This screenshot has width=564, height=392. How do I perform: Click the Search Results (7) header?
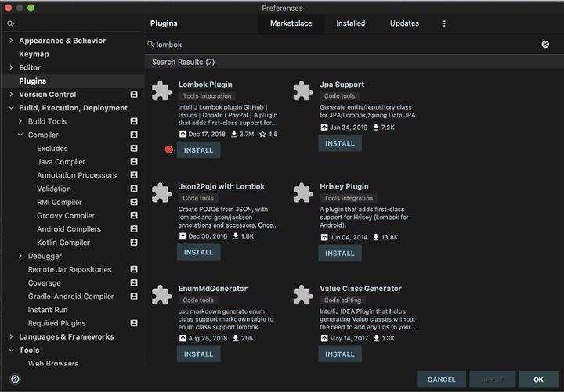point(183,62)
